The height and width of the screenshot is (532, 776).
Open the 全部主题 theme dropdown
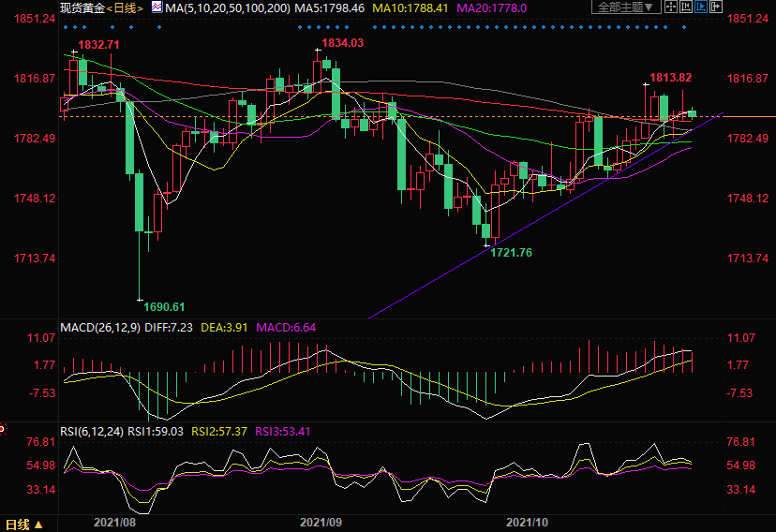pyautogui.click(x=624, y=7)
